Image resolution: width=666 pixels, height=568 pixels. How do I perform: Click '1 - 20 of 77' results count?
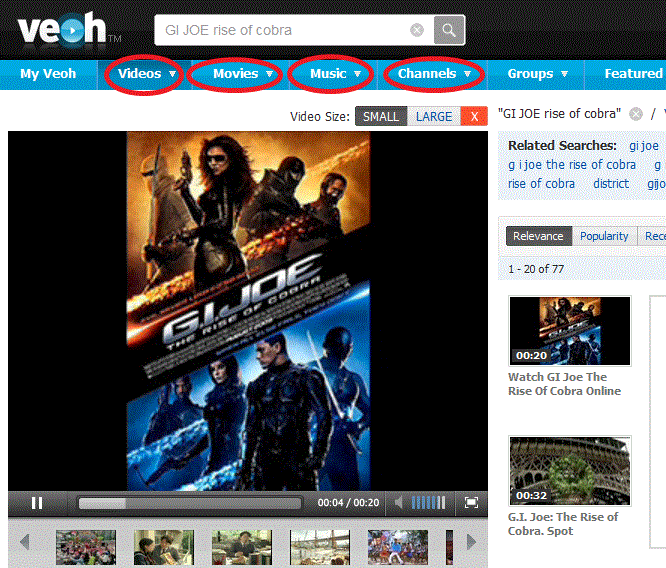536,269
